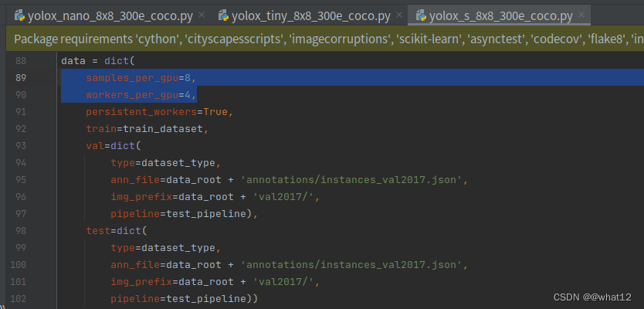Image resolution: width=644 pixels, height=309 pixels.
Task: Select the yolox_s_8x8_300e_coco.py tab
Action: [500, 16]
